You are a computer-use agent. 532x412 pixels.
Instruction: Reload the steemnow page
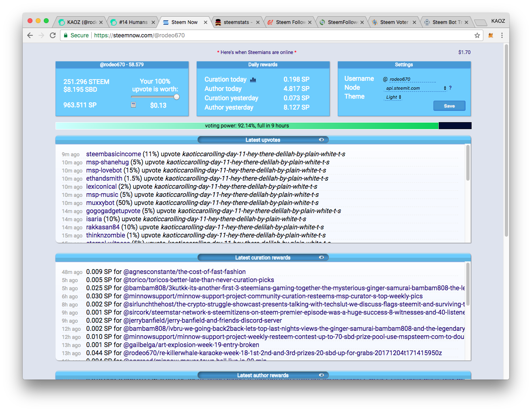tap(53, 35)
